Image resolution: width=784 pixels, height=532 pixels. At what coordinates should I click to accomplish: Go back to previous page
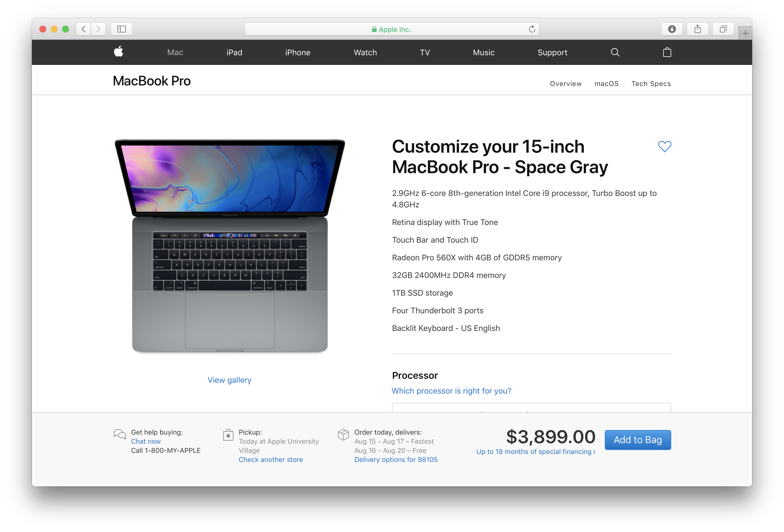[x=84, y=29]
